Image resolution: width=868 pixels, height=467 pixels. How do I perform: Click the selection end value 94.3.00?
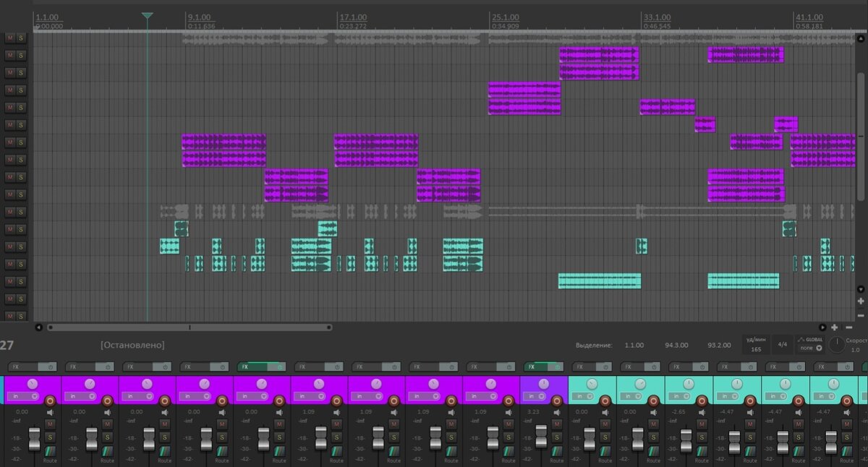click(x=676, y=346)
